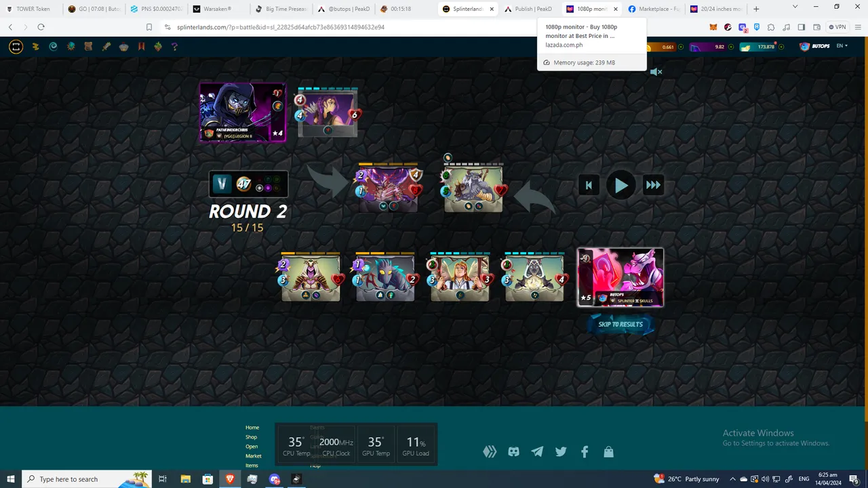Click the Items footer link
Viewport: 868px width, 488px height.
click(x=252, y=466)
